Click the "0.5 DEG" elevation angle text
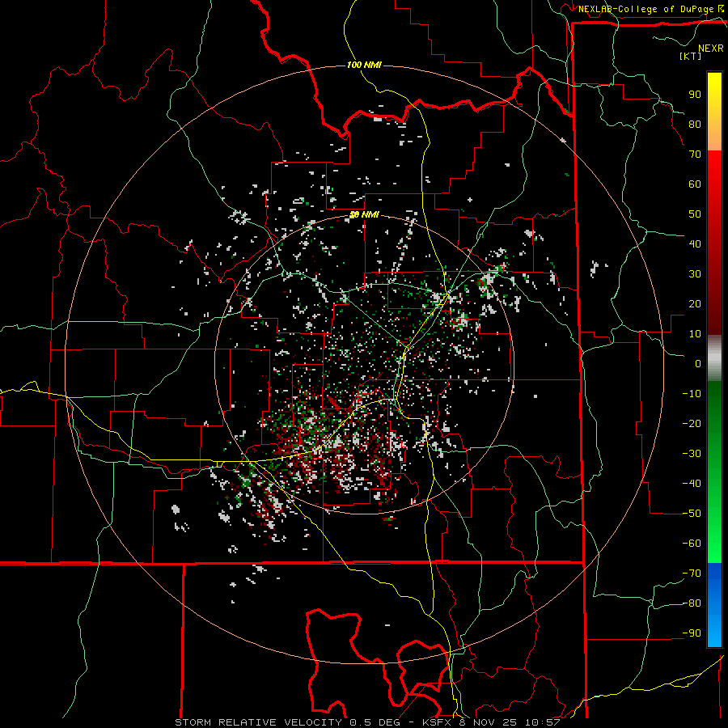Screen dimensions: 728x728 (x=376, y=722)
